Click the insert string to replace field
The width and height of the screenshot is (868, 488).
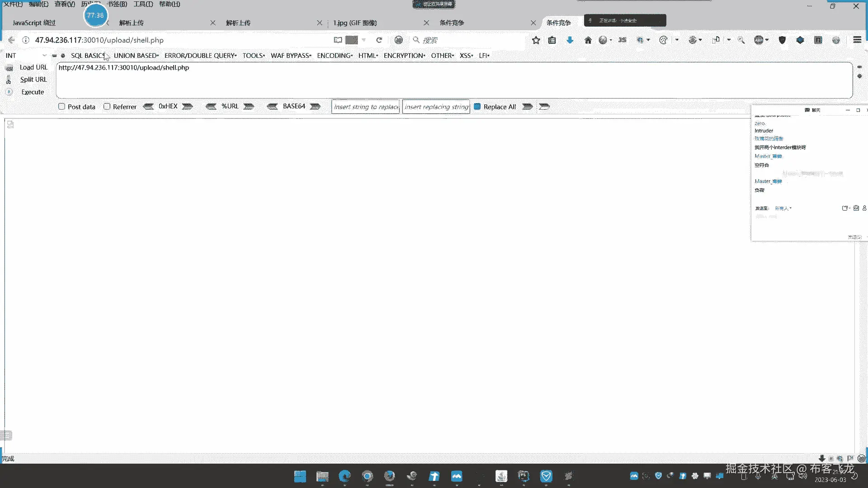point(366,107)
